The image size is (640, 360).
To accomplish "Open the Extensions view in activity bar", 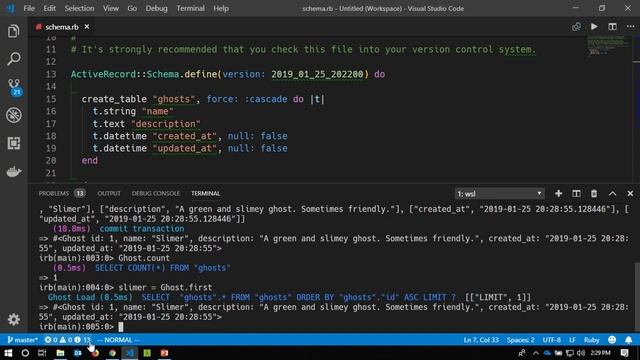I will click(13, 143).
